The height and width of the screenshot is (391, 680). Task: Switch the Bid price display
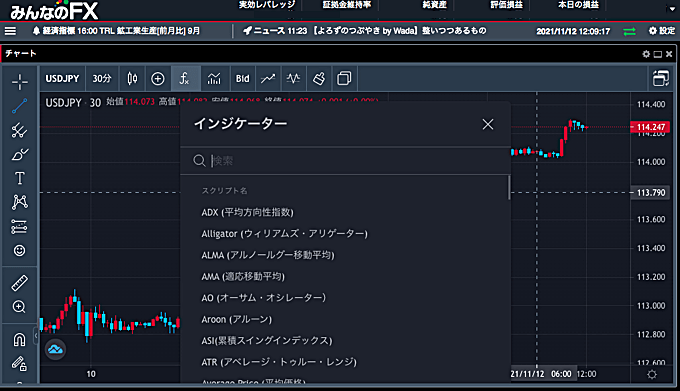[x=242, y=78]
